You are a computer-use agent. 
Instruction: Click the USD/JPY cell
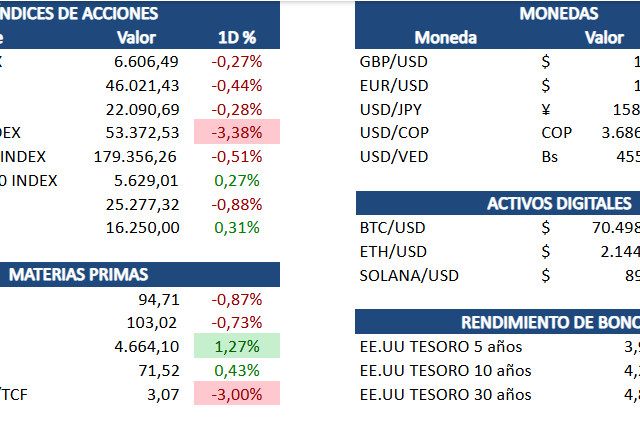coord(393,109)
